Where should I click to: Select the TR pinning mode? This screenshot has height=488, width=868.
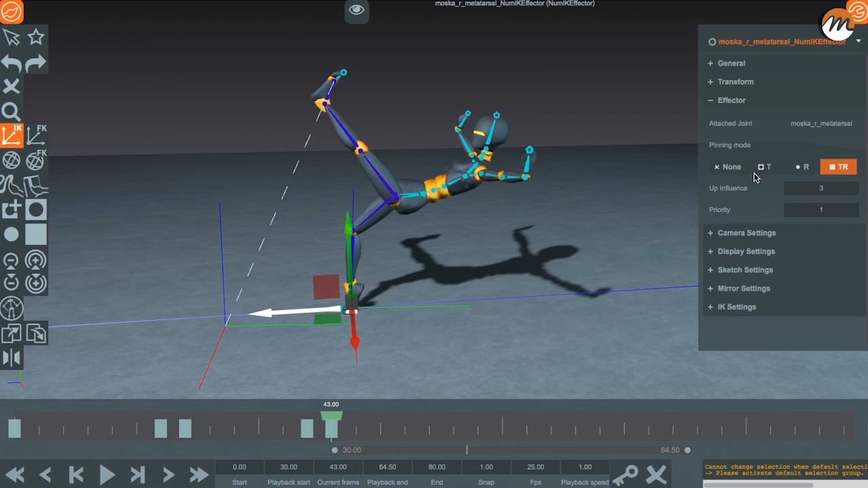839,167
